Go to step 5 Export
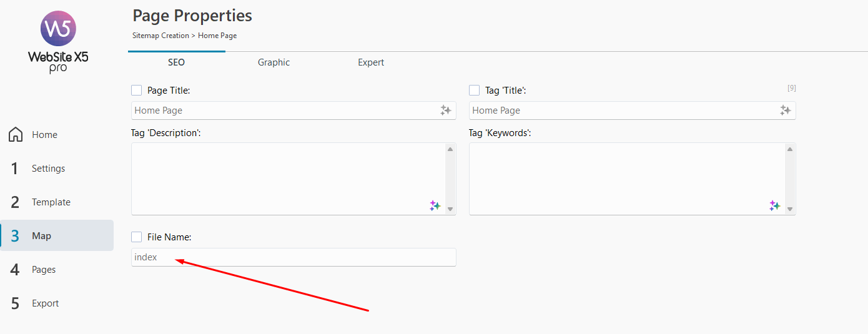This screenshot has height=334, width=868. point(45,303)
